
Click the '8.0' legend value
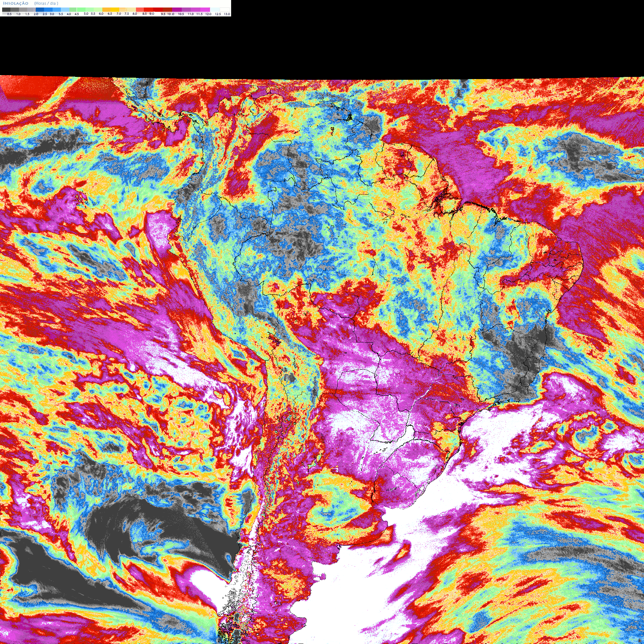(x=135, y=14)
